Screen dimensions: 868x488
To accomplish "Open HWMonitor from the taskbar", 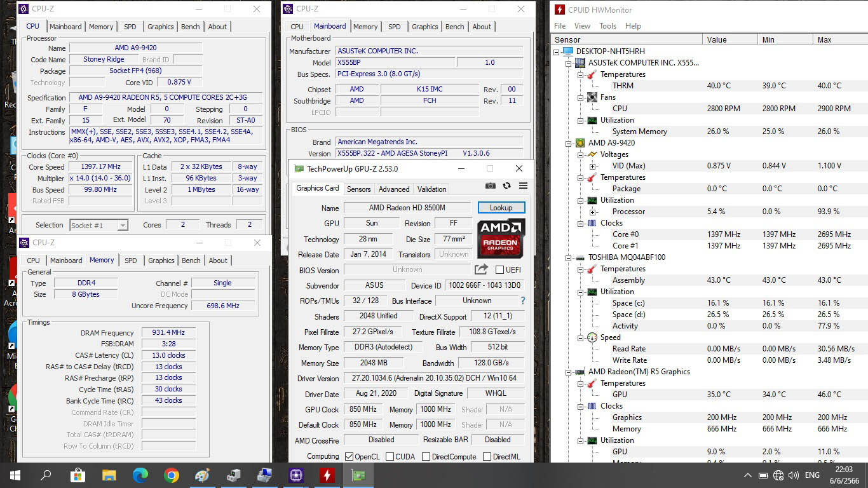I will click(327, 475).
